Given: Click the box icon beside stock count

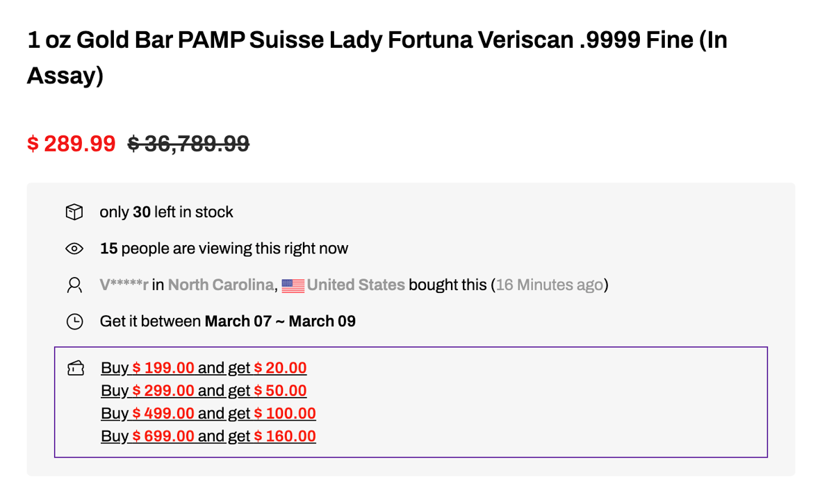Looking at the screenshot, I should point(74,212).
